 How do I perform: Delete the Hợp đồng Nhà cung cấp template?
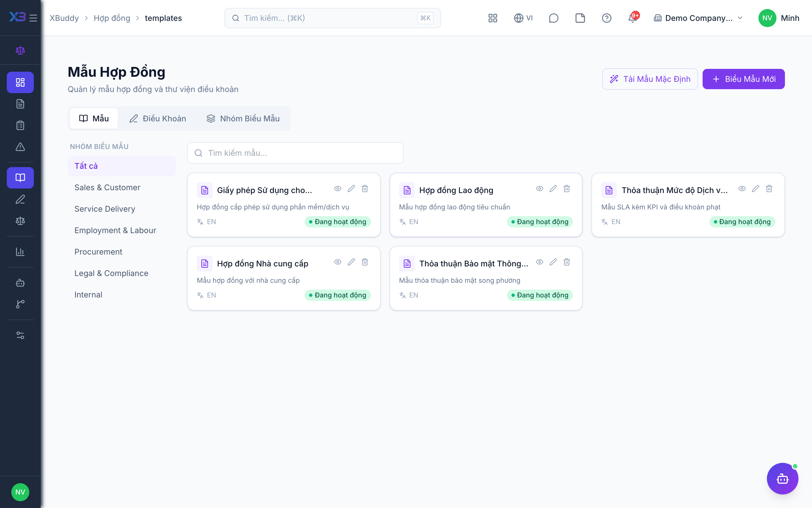pyautogui.click(x=365, y=262)
